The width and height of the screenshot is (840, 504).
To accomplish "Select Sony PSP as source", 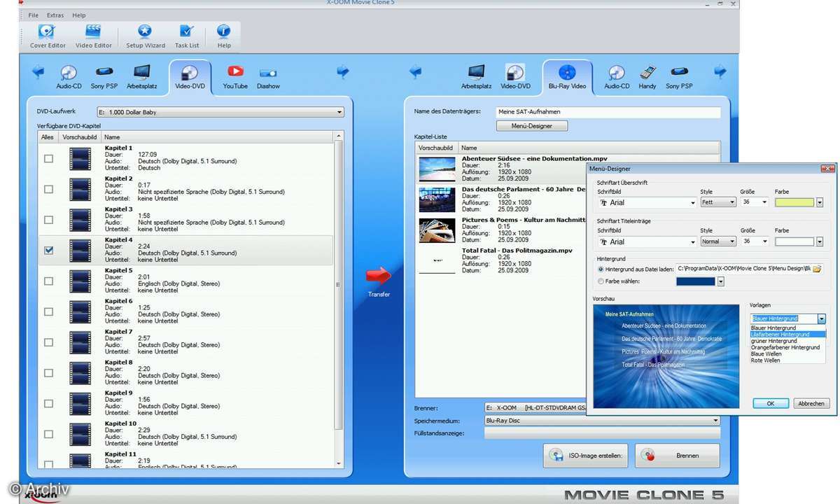I will pos(104,77).
